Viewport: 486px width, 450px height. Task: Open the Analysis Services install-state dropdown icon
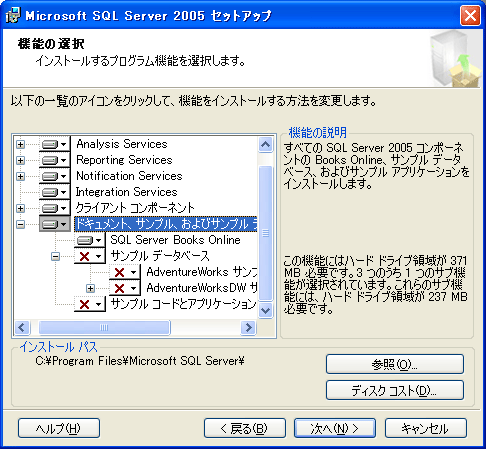pos(55,144)
